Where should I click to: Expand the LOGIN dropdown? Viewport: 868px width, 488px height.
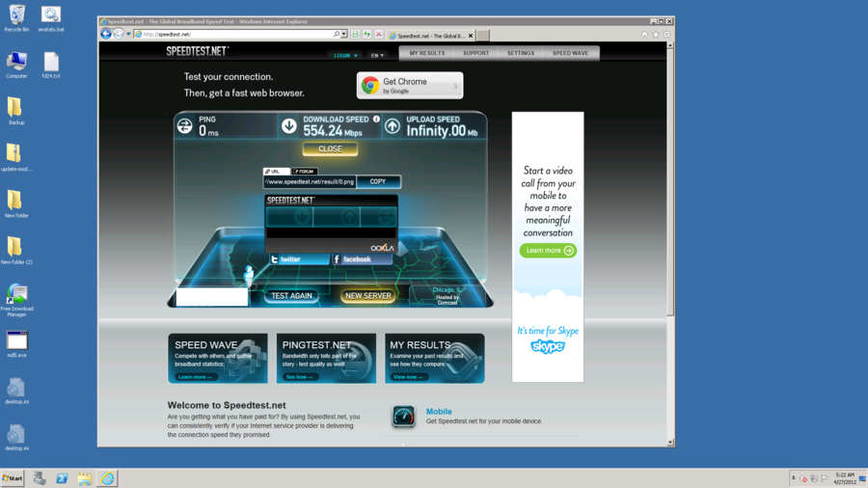[344, 55]
